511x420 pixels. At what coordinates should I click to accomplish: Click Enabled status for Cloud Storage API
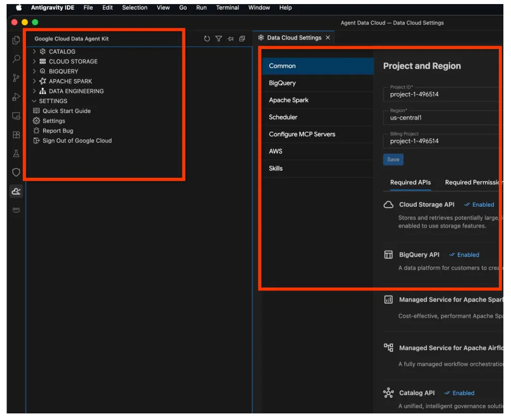(x=479, y=205)
